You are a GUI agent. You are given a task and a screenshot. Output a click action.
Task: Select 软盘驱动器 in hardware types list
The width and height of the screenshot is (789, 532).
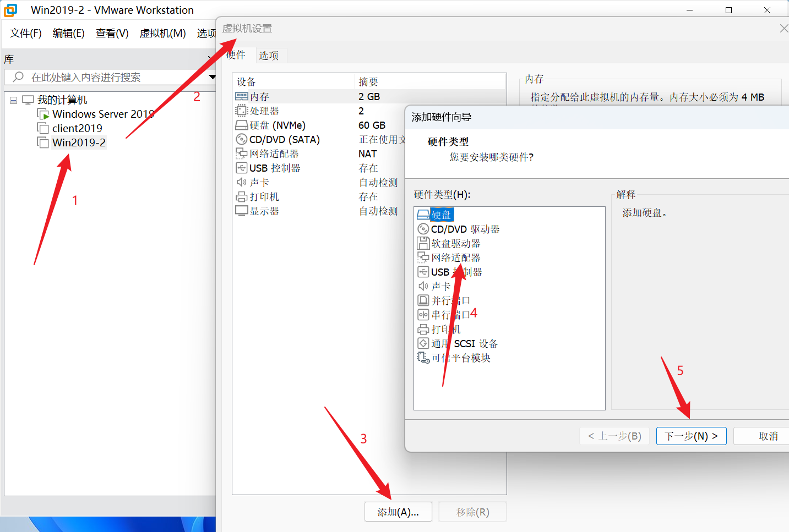pos(456,243)
